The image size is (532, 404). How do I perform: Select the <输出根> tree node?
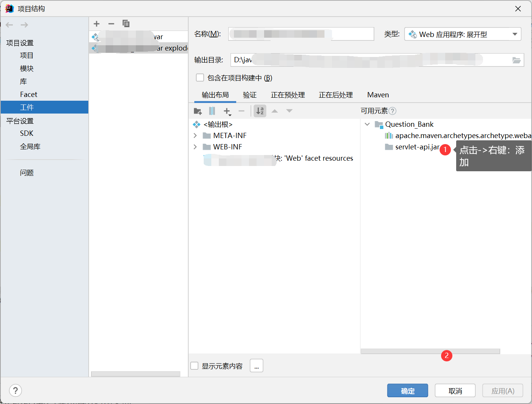point(218,124)
